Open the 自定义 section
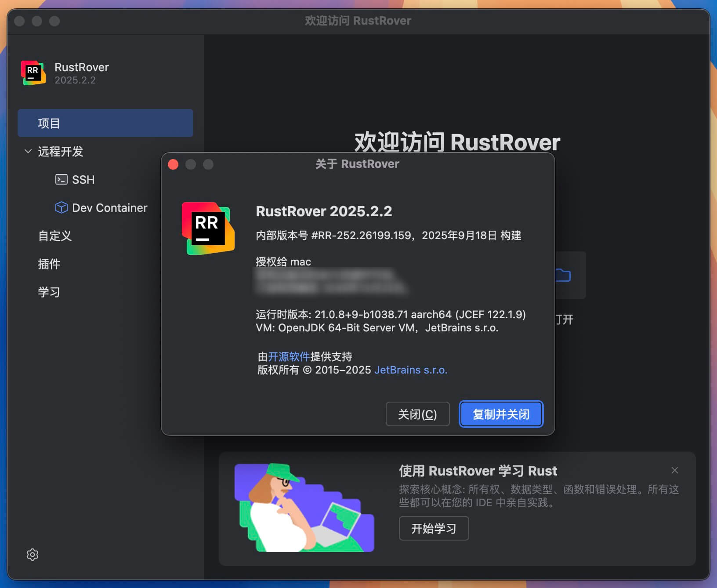Screen dimensions: 717x588 tap(55, 236)
